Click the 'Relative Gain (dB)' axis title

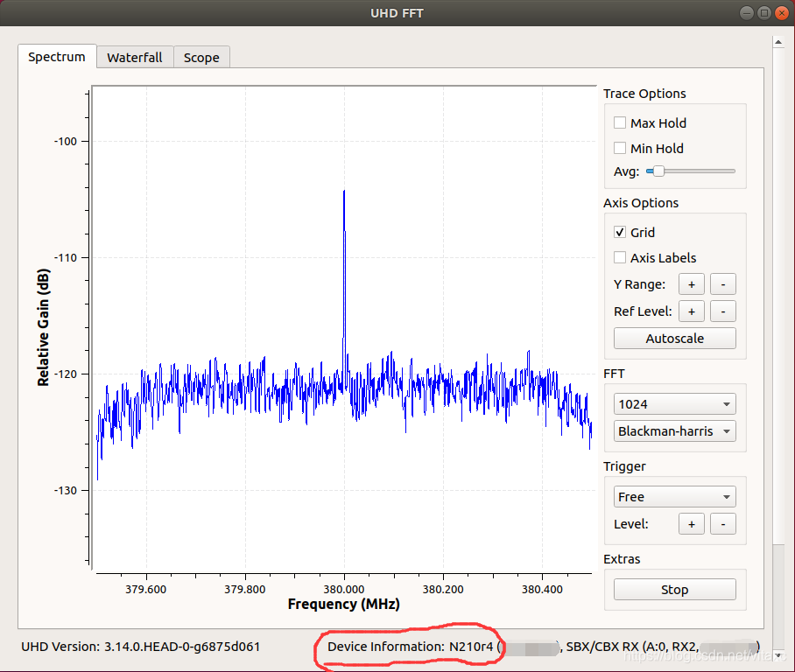pos(44,327)
